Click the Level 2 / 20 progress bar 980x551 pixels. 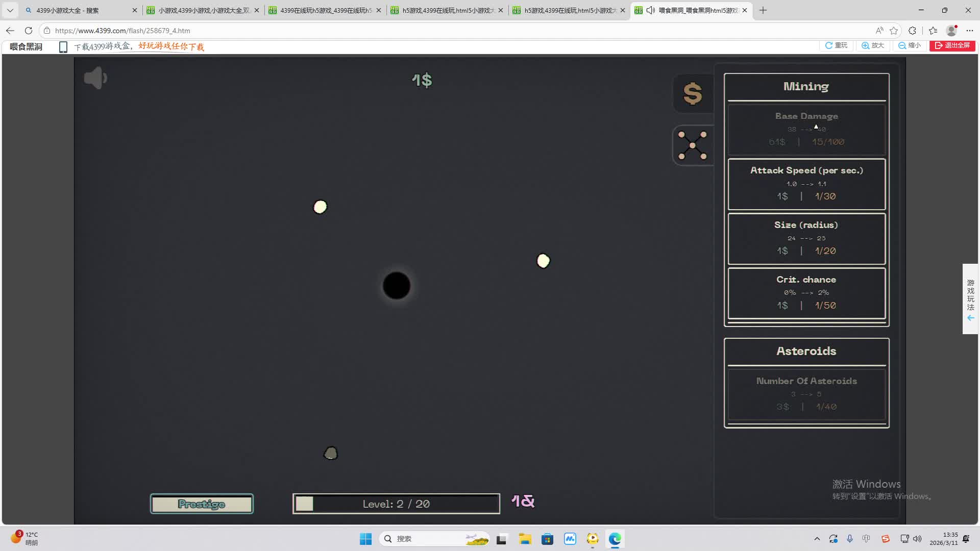click(x=396, y=504)
